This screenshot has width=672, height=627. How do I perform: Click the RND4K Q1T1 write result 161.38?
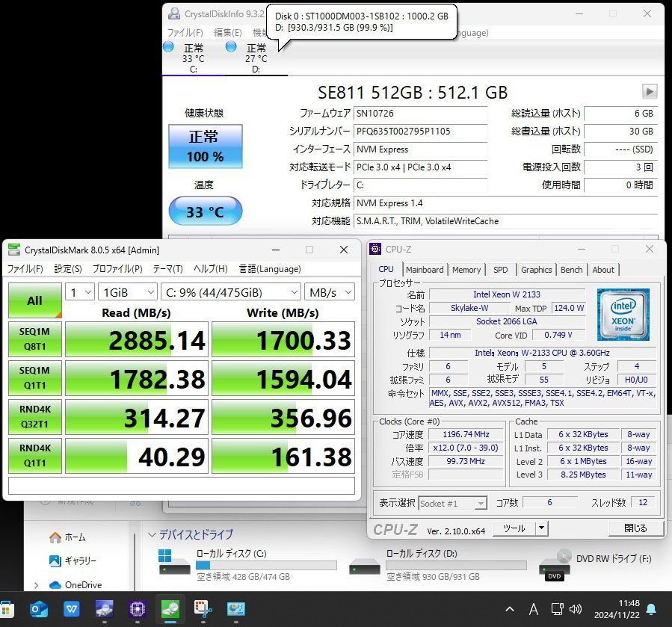283,456
